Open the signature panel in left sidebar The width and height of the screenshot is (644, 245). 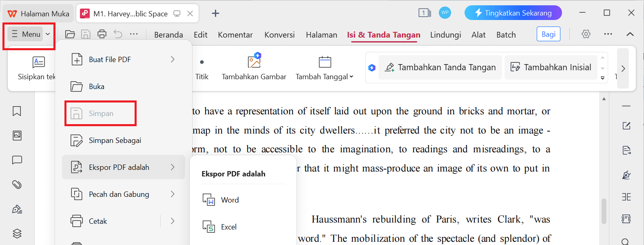(17, 209)
